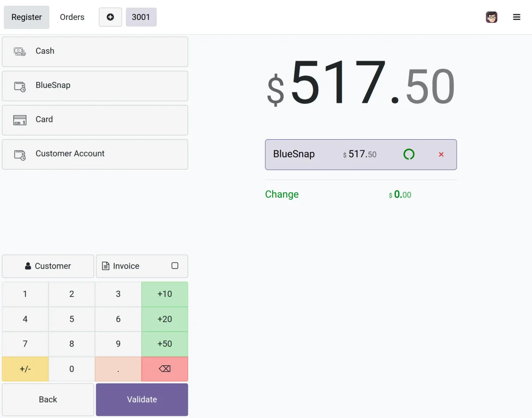Image resolution: width=532 pixels, height=418 pixels.
Task: Tap numpad key 7
Action: [25, 344]
